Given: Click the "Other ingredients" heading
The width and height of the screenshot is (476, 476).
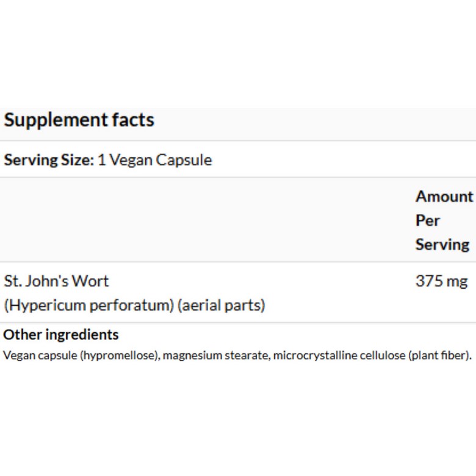Looking at the screenshot, I should pos(61,334).
